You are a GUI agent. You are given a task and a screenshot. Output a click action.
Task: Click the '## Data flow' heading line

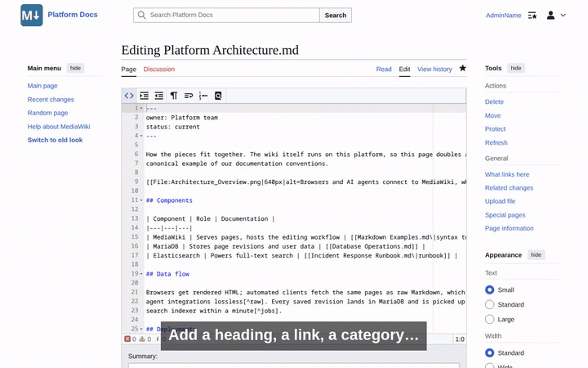click(167, 274)
